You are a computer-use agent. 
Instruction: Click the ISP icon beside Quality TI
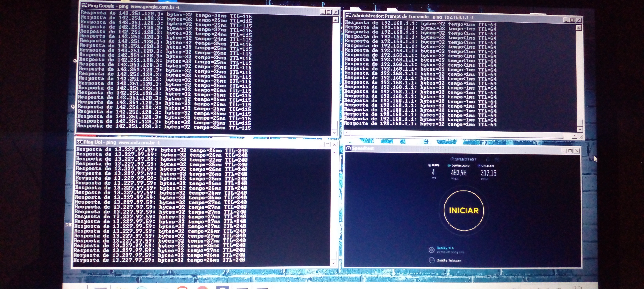coord(431,250)
